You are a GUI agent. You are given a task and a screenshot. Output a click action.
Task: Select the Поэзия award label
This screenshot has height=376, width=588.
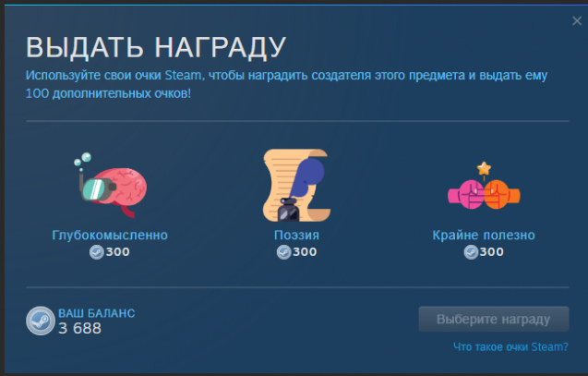[296, 235]
